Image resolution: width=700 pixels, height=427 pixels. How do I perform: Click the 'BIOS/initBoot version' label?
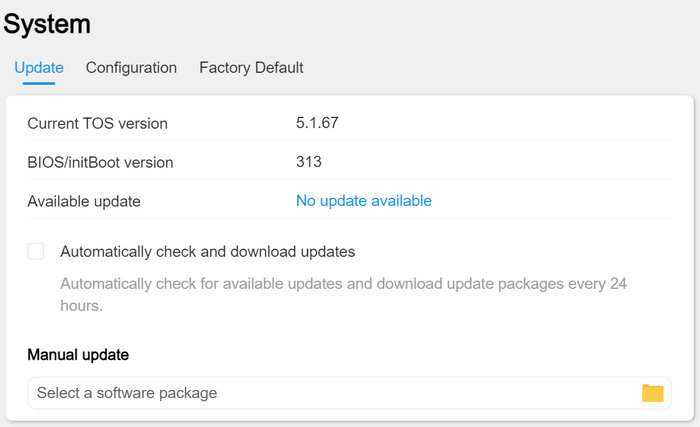coord(100,162)
